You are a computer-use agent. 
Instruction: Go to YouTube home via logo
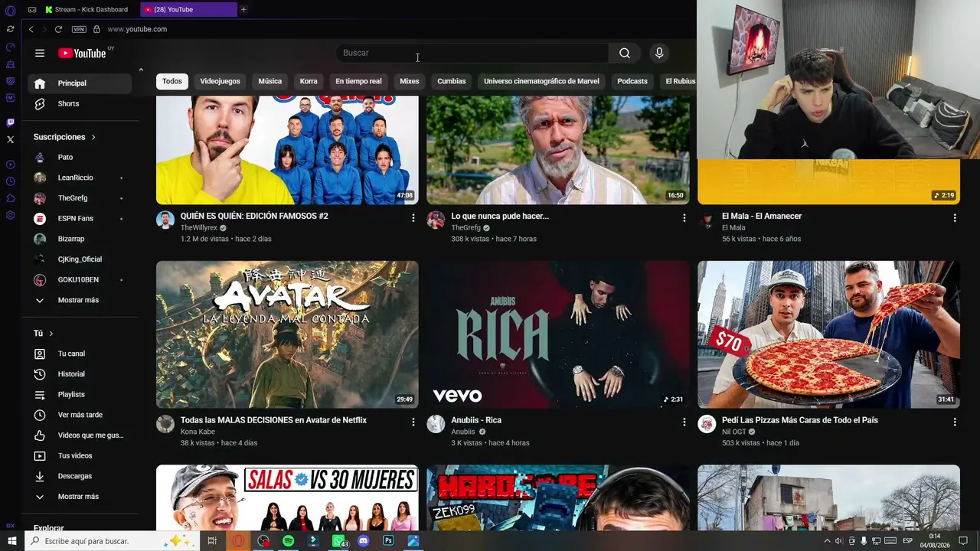point(82,53)
